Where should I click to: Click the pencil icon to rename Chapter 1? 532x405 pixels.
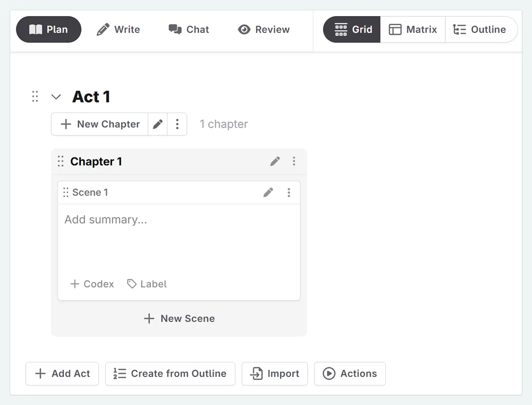point(275,161)
